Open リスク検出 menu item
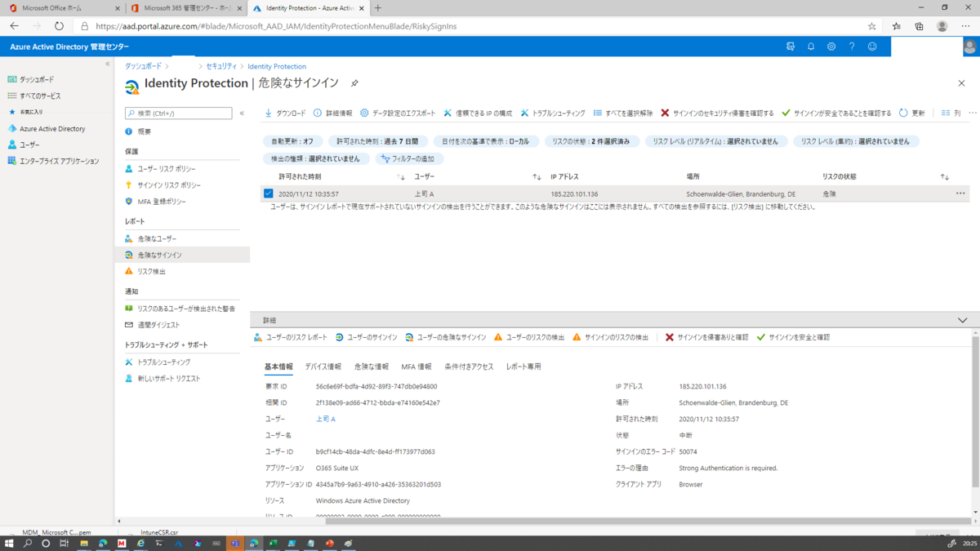 click(x=145, y=271)
